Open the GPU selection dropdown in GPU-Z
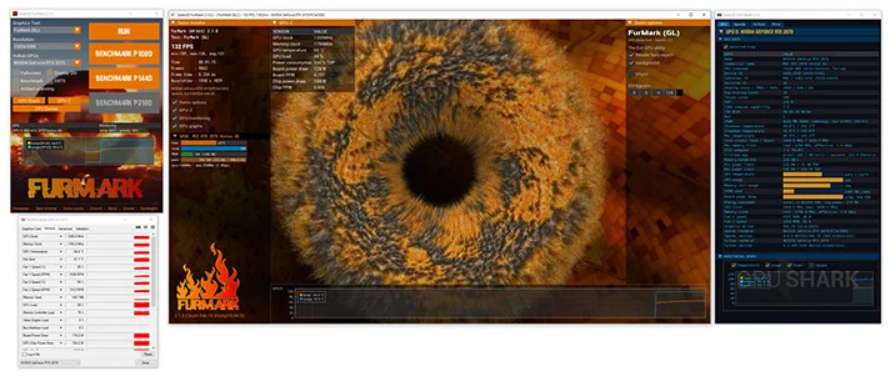 [50, 362]
